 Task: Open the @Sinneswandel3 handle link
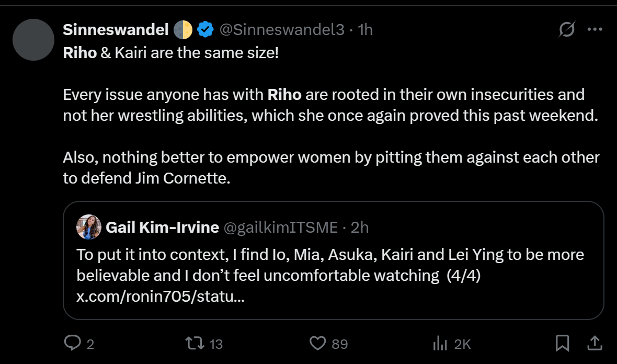(282, 30)
